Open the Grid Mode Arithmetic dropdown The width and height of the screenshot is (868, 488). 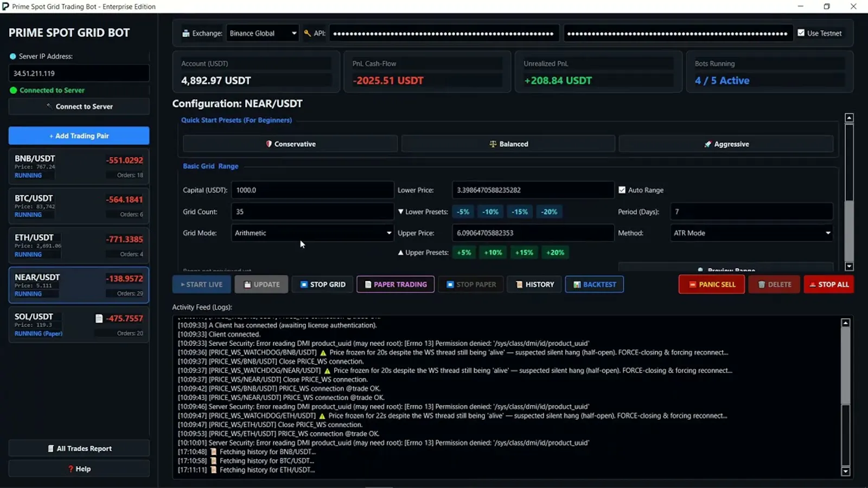[x=312, y=233]
